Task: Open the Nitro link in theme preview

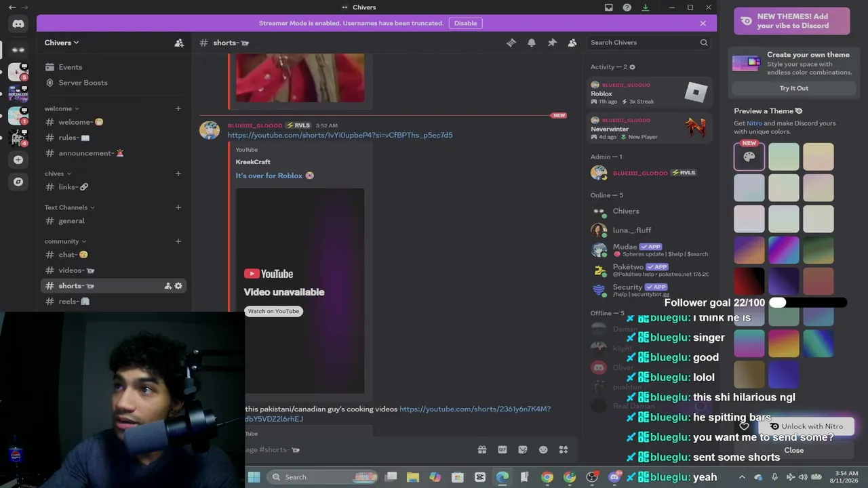Action: coord(754,123)
